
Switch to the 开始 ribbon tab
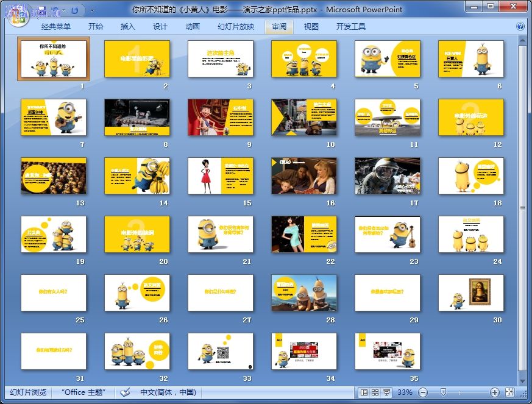pos(95,27)
